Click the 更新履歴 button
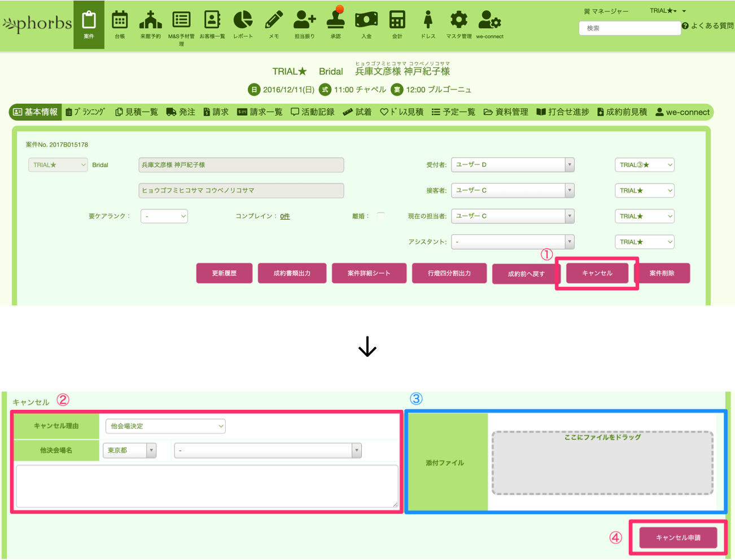Image resolution: width=735 pixels, height=560 pixels. click(x=224, y=273)
